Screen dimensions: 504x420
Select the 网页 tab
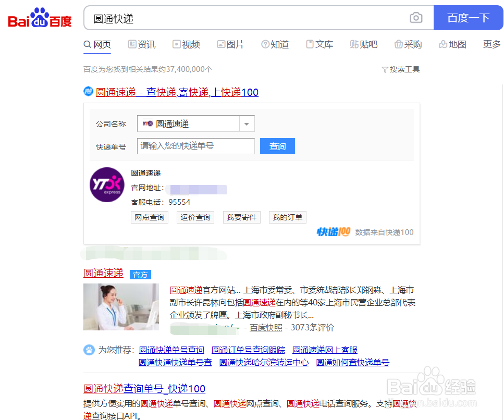click(97, 44)
